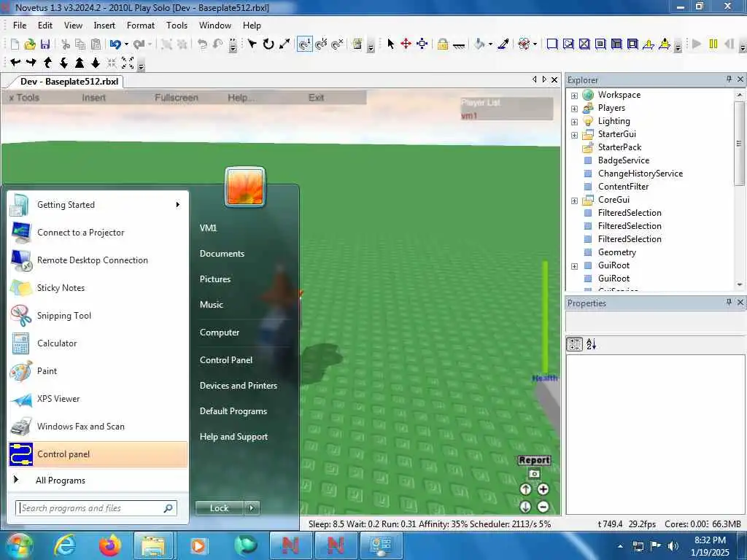The width and height of the screenshot is (747, 560).
Task: Click the yellow Hinge surface icon
Action: tap(649, 44)
